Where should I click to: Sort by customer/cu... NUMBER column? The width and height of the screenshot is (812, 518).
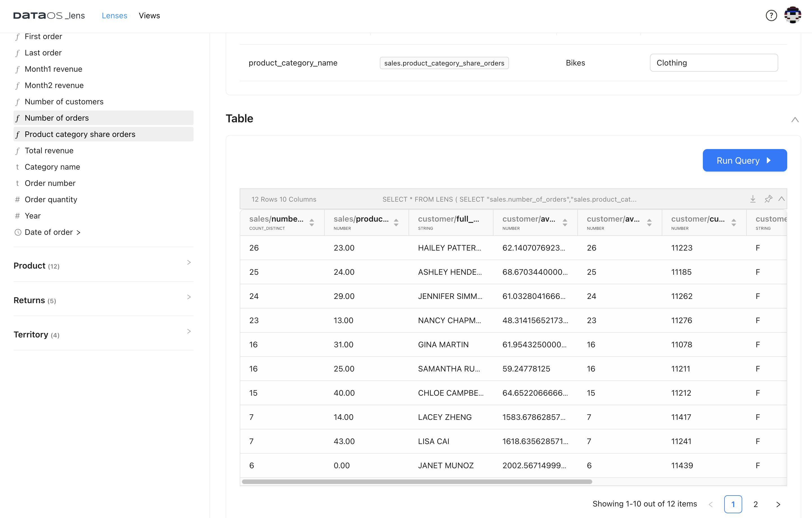pos(734,222)
